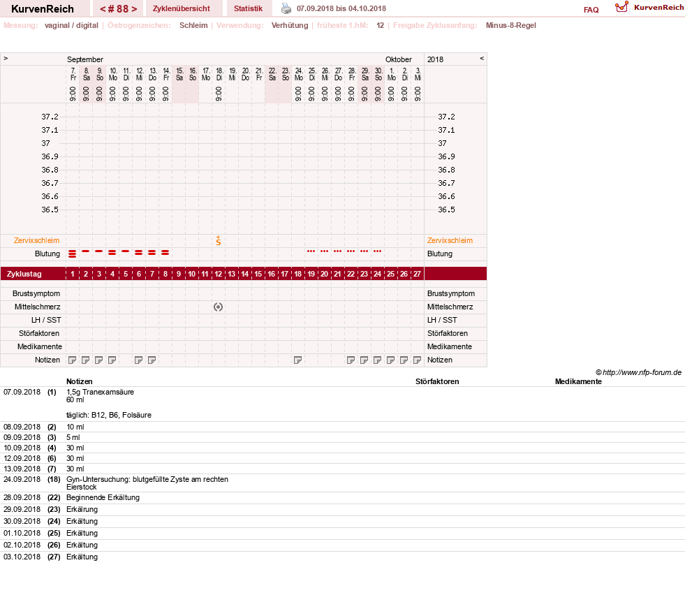The width and height of the screenshot is (685, 616).
Task: Select cycle day 12 in the Zyklustag bar
Action: point(219,274)
